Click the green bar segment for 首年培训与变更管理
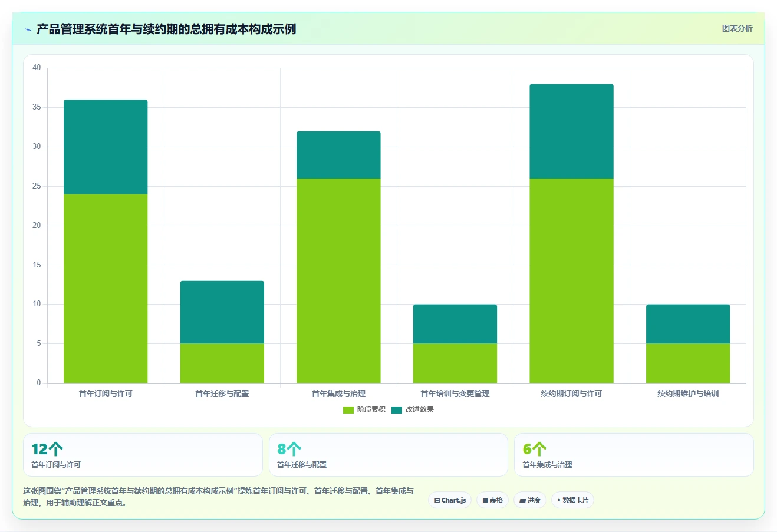This screenshot has width=777, height=532. coord(455,363)
